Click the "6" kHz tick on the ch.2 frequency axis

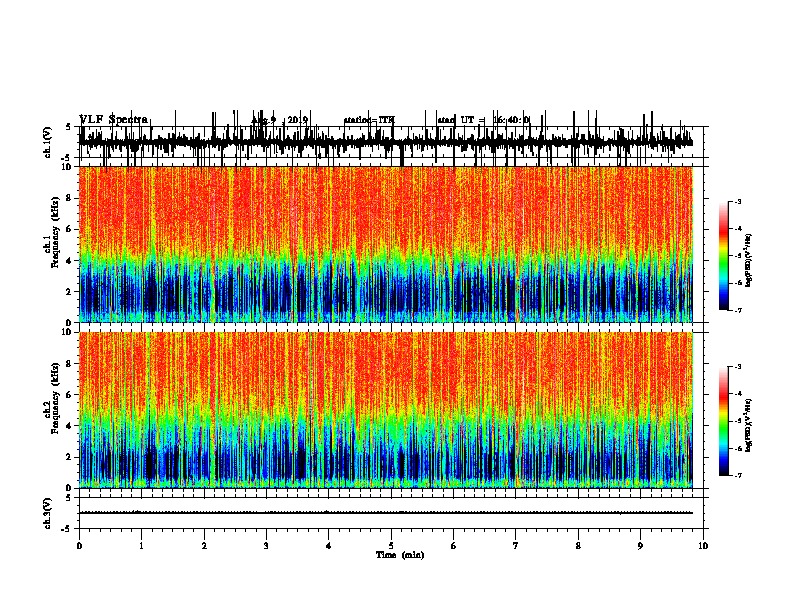(x=70, y=395)
